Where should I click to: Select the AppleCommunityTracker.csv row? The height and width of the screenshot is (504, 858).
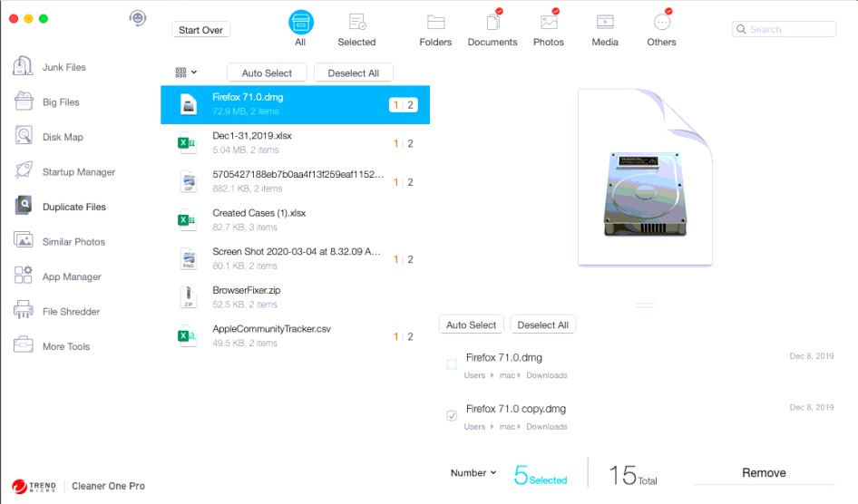[296, 336]
